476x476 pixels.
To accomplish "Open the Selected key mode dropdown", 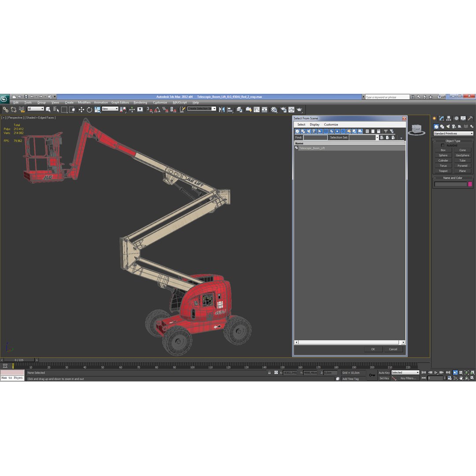I will (x=405, y=372).
